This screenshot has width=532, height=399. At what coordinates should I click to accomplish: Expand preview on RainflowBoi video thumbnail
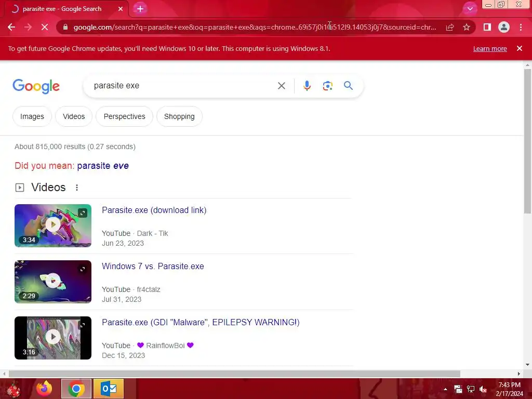83,325
